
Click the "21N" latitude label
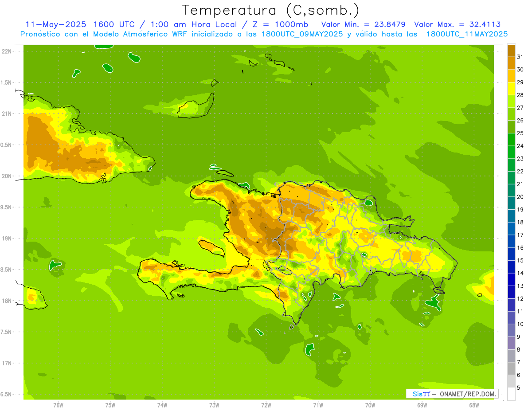(8, 114)
